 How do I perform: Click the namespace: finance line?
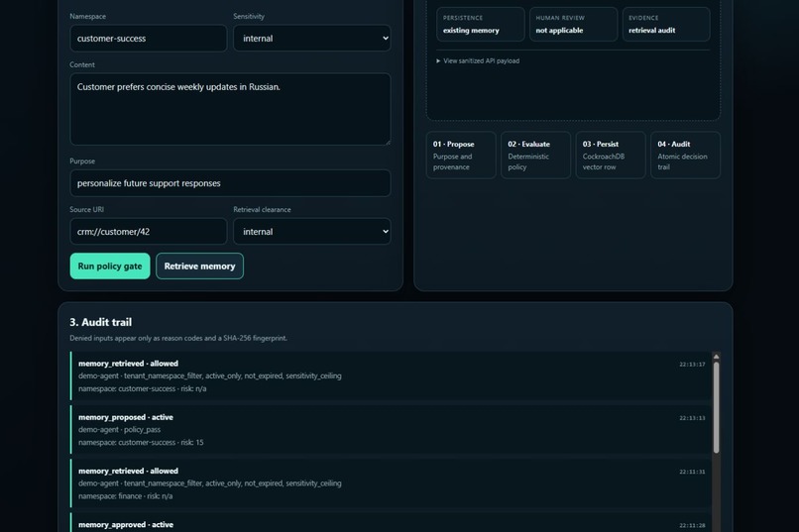pyautogui.click(x=125, y=496)
